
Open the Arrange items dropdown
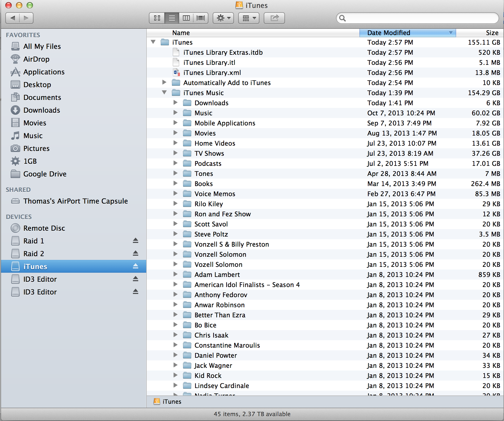(249, 18)
